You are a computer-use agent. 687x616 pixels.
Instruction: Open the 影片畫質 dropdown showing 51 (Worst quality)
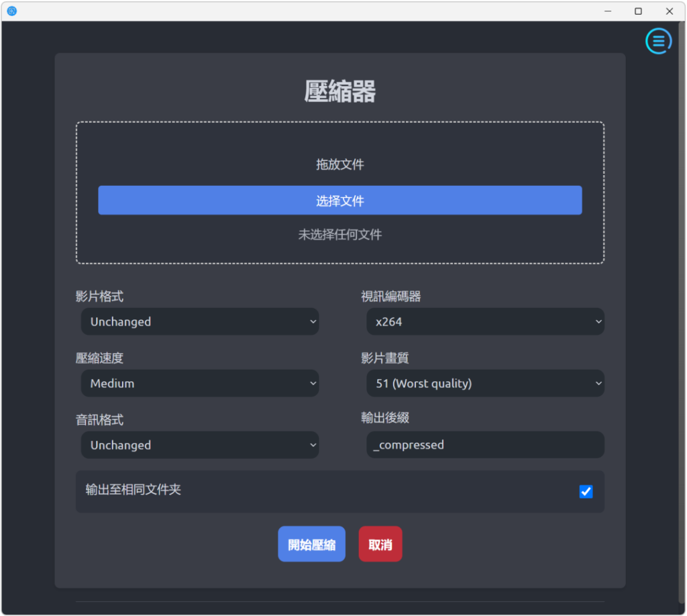[x=485, y=383]
